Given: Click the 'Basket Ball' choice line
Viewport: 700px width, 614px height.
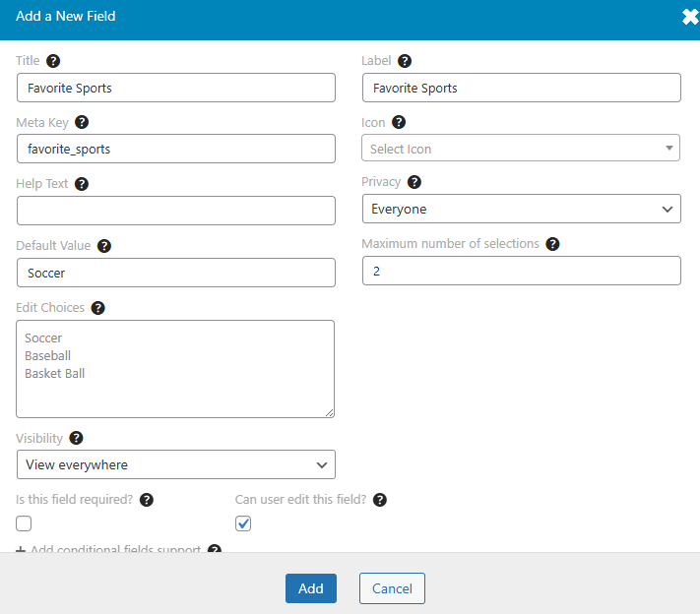Looking at the screenshot, I should (54, 374).
